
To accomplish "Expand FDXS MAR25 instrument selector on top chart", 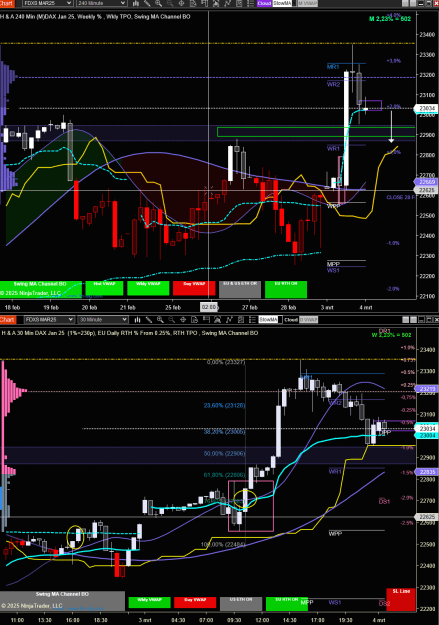I will point(48,3).
